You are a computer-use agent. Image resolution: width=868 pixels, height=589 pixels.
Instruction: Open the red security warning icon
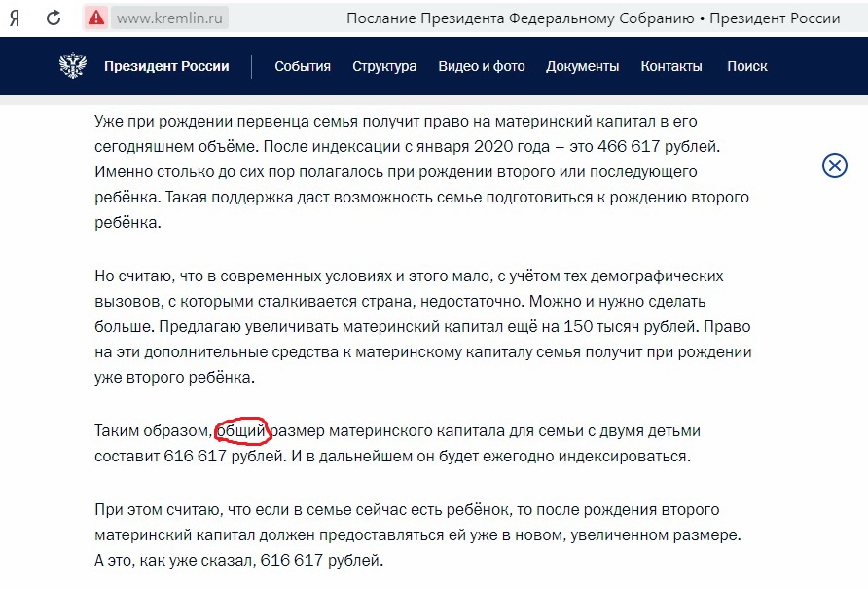[x=96, y=18]
